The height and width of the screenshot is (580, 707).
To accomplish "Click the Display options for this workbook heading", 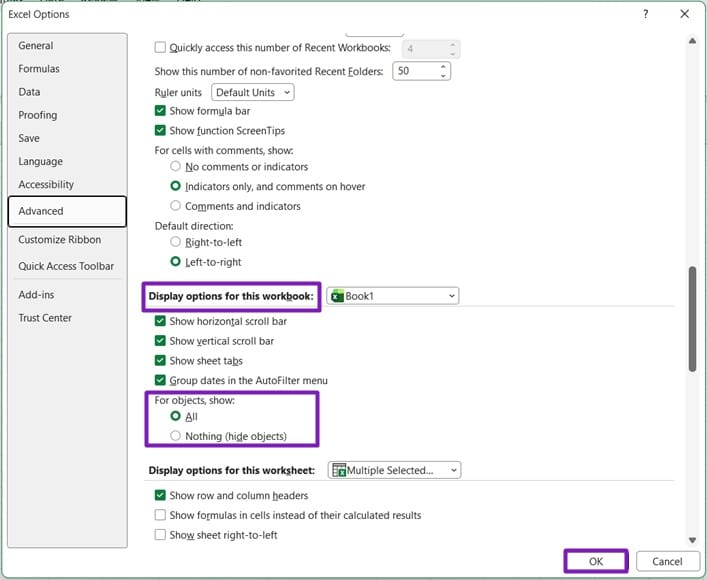I will tap(231, 296).
